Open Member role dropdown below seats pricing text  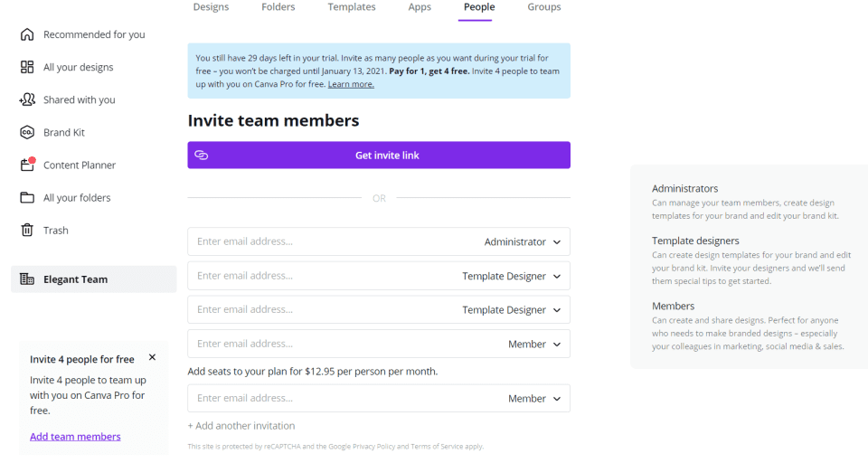(534, 399)
